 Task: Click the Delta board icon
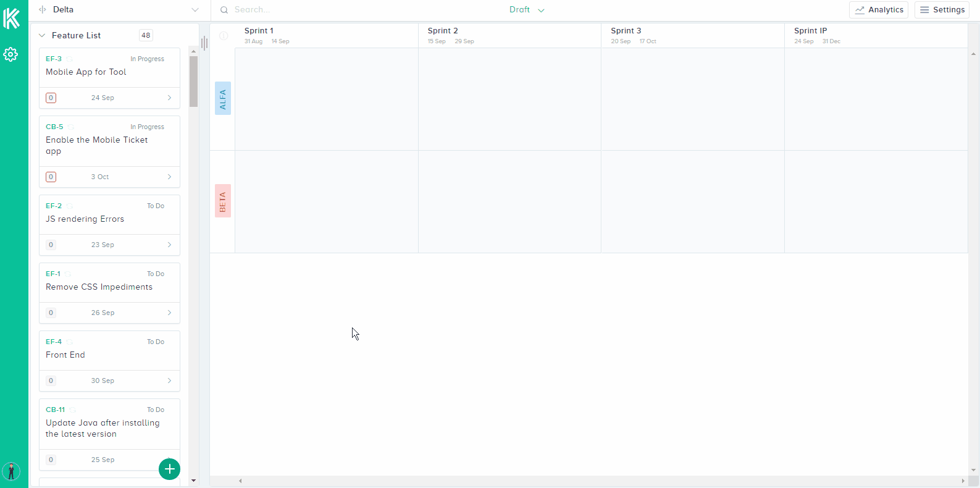[x=43, y=10]
